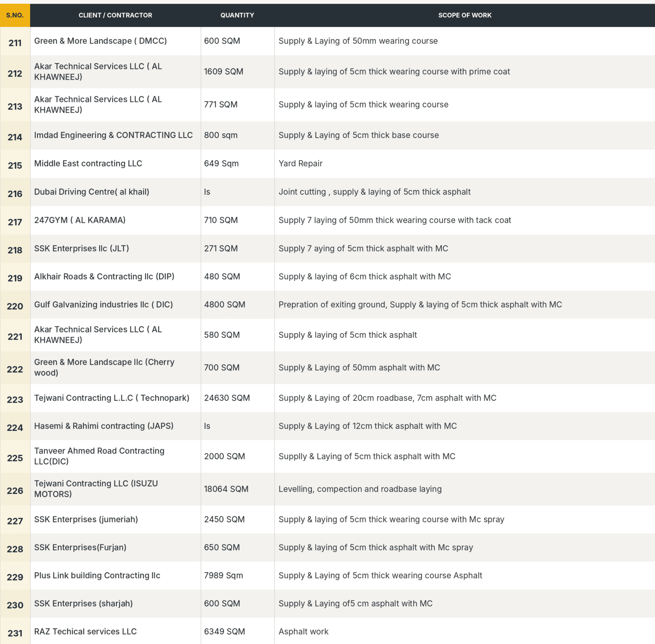Click the '24630 SQM' quantity cell
The image size is (655, 644).
[237, 398]
